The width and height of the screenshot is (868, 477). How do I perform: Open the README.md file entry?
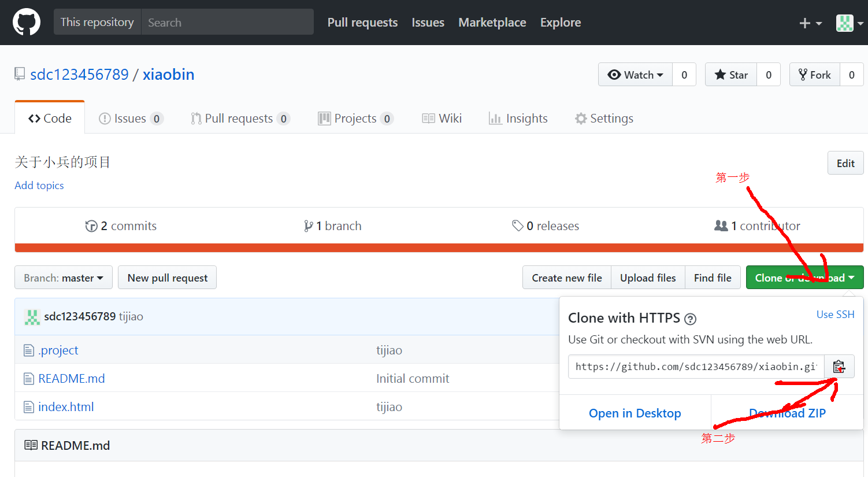coord(71,379)
